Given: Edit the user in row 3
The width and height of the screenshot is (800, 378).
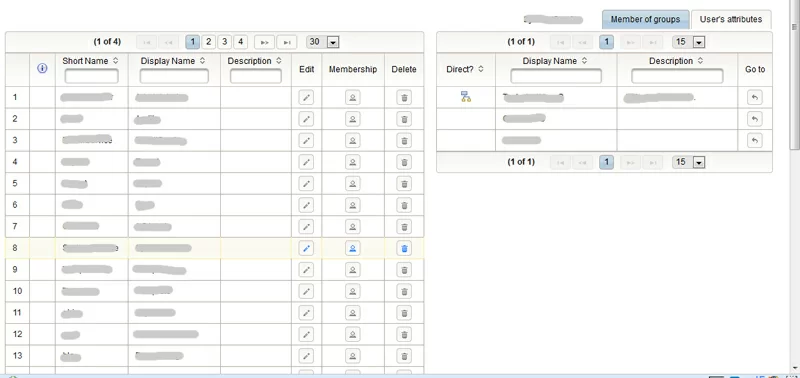Looking at the screenshot, I should 306,140.
